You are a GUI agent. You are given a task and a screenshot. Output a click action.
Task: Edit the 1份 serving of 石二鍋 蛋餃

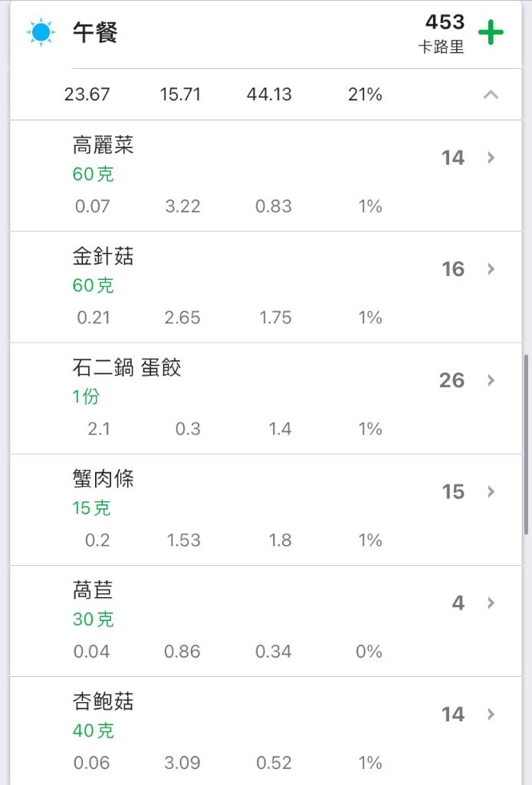tap(86, 396)
